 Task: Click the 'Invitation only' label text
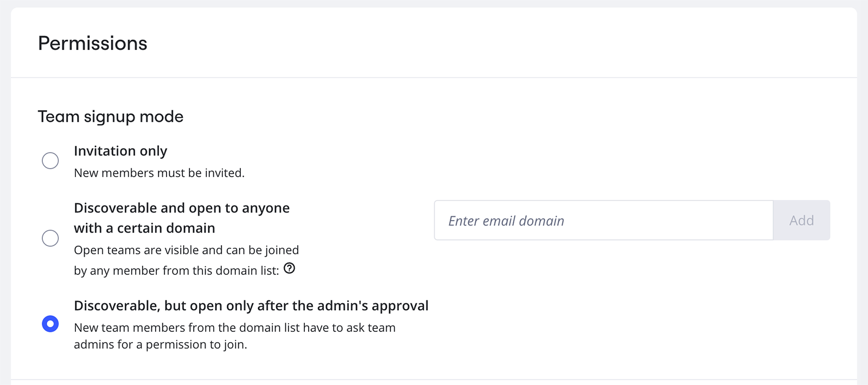click(x=120, y=151)
